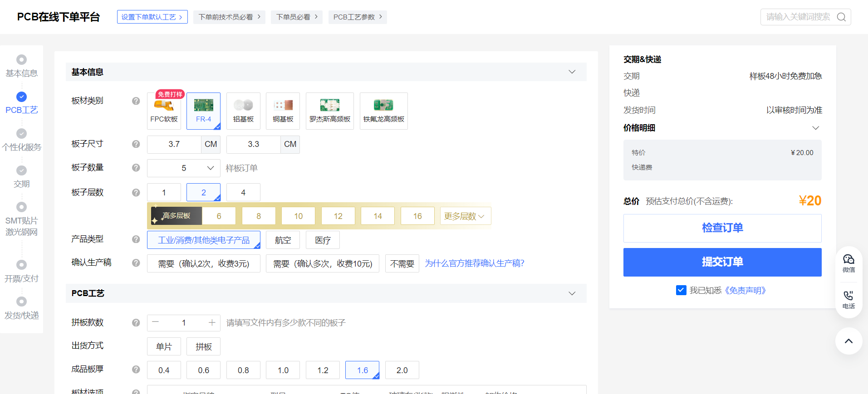Screen dimensions: 868x394
Task: Choose board thickness 0.8
Action: coord(243,370)
